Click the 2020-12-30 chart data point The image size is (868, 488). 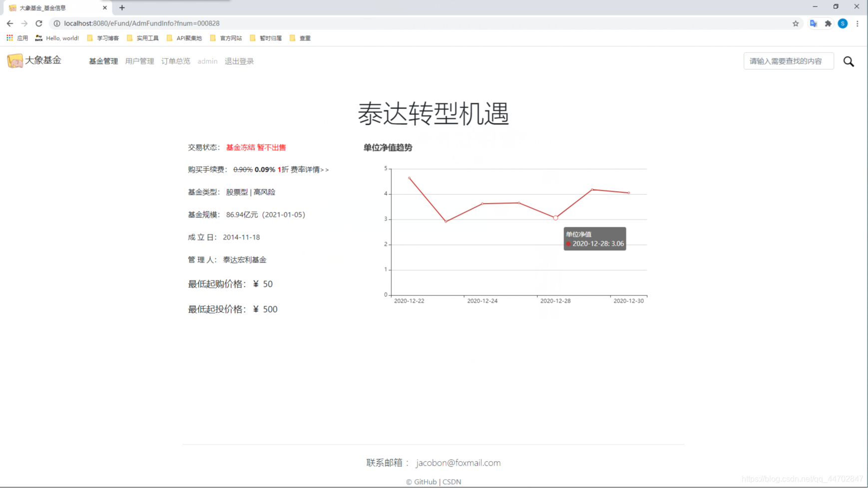[629, 193]
